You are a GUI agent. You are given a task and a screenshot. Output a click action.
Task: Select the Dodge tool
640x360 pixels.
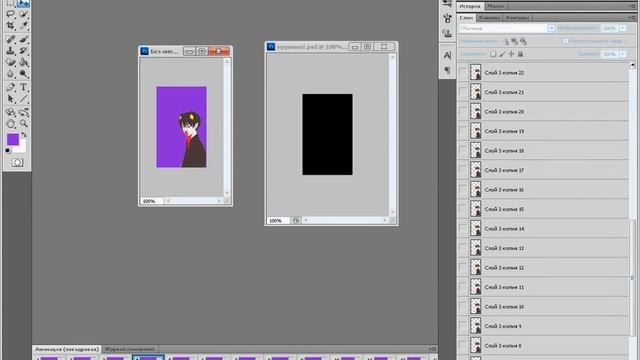(23, 74)
